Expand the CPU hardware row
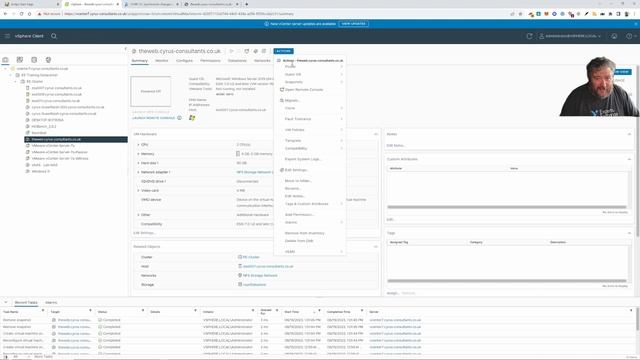The height and width of the screenshot is (360, 640). 138,144
